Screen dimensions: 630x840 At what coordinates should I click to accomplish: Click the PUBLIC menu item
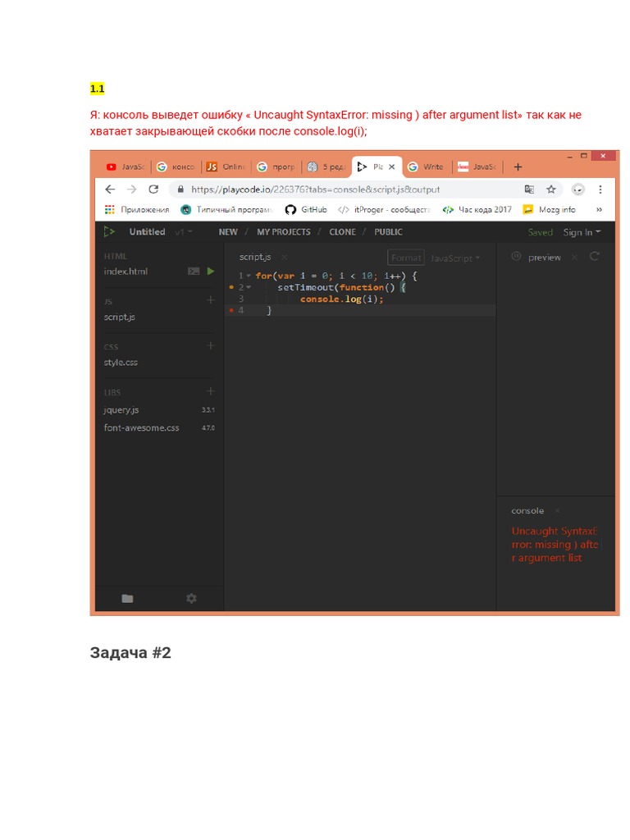[388, 232]
